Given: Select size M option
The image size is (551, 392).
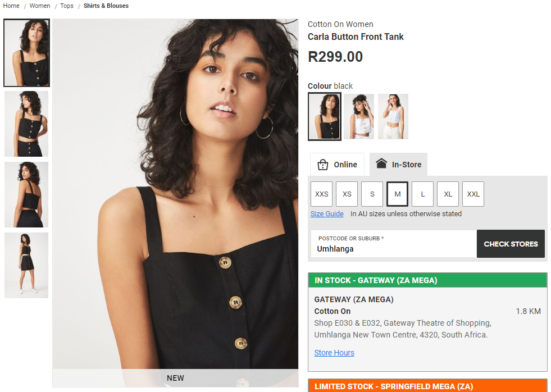Looking at the screenshot, I should (398, 194).
